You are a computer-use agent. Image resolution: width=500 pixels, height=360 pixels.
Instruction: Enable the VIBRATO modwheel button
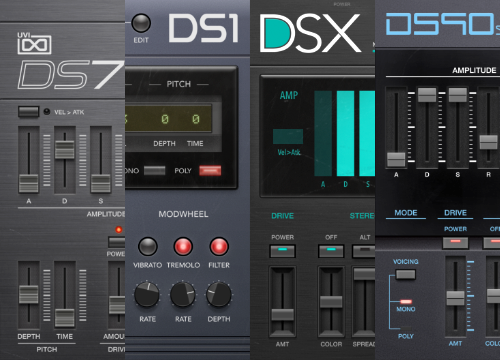(x=147, y=246)
